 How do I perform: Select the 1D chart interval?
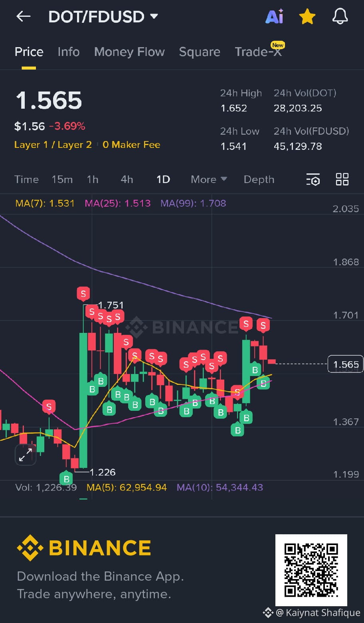pyautogui.click(x=163, y=179)
